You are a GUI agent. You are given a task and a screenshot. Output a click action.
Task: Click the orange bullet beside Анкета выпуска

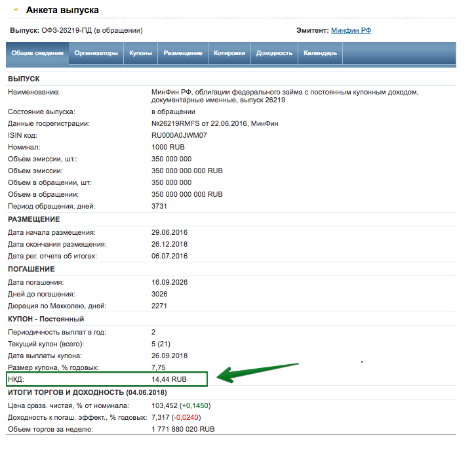click(x=16, y=10)
